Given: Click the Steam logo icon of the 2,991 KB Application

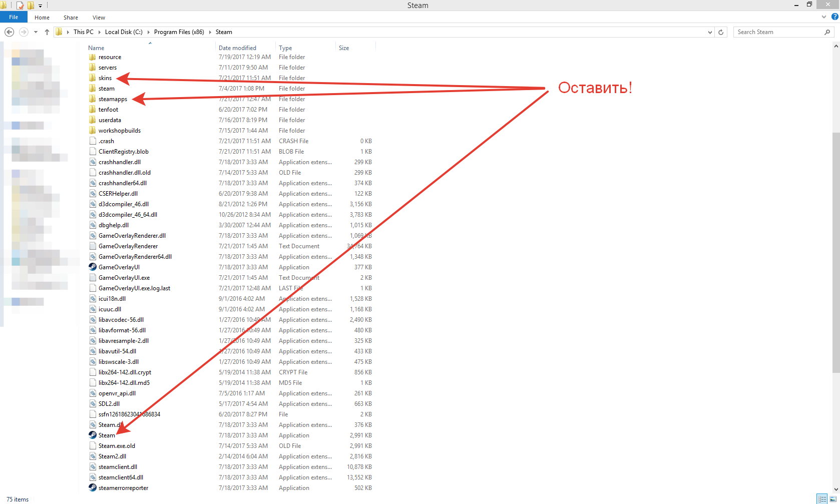Looking at the screenshot, I should [93, 435].
